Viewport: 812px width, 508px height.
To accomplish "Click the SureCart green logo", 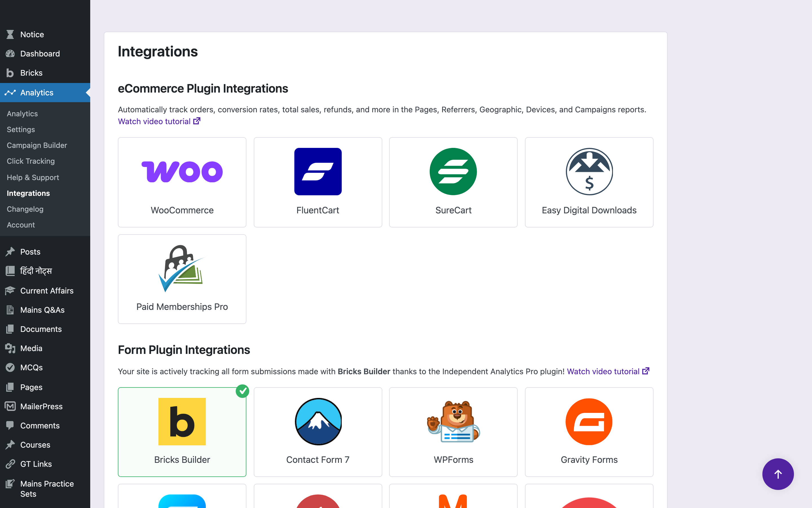I will tap(453, 171).
